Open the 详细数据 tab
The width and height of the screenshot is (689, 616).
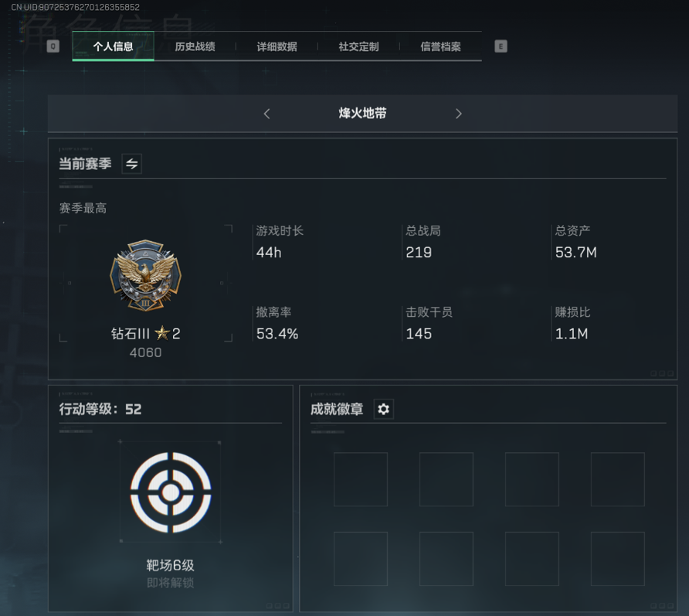click(x=277, y=46)
